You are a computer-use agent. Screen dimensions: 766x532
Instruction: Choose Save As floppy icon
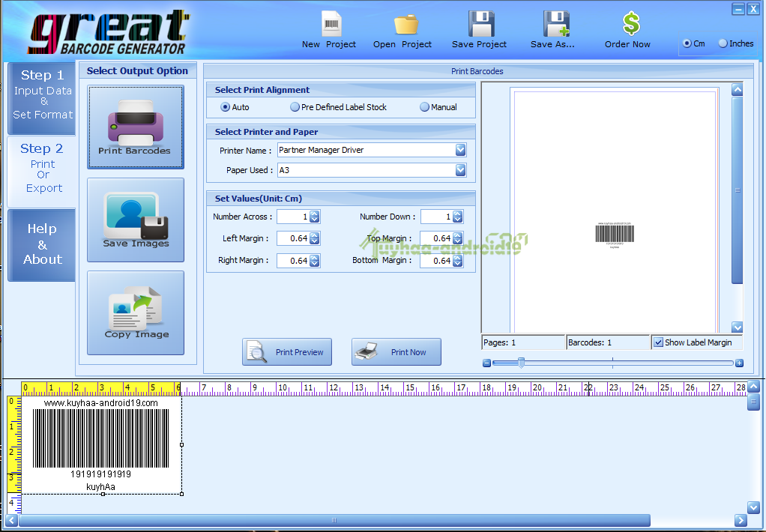(x=556, y=24)
